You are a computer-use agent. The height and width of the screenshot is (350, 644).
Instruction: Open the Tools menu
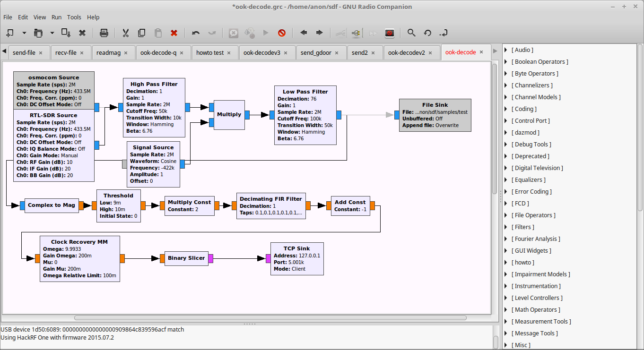point(74,17)
